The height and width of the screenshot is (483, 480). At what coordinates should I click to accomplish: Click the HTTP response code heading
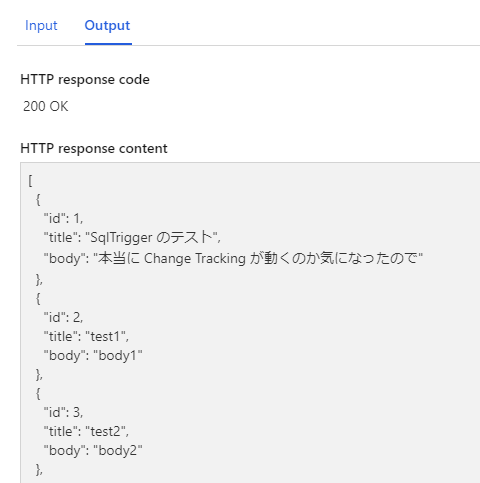tap(85, 80)
